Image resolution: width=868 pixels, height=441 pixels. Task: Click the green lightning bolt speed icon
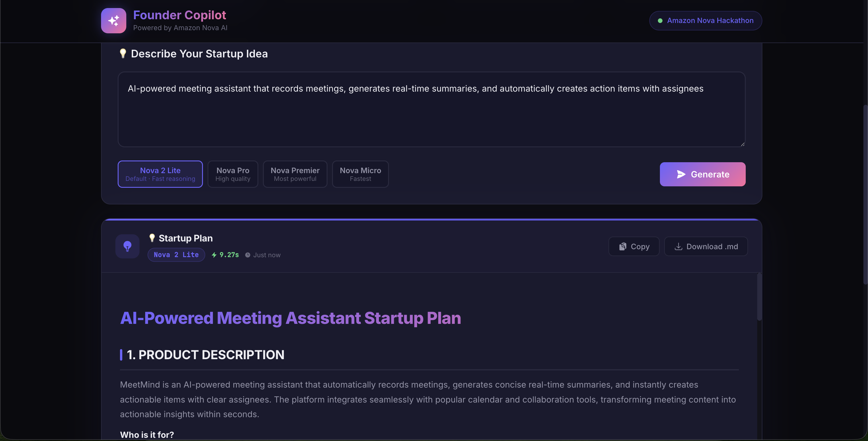click(x=214, y=255)
